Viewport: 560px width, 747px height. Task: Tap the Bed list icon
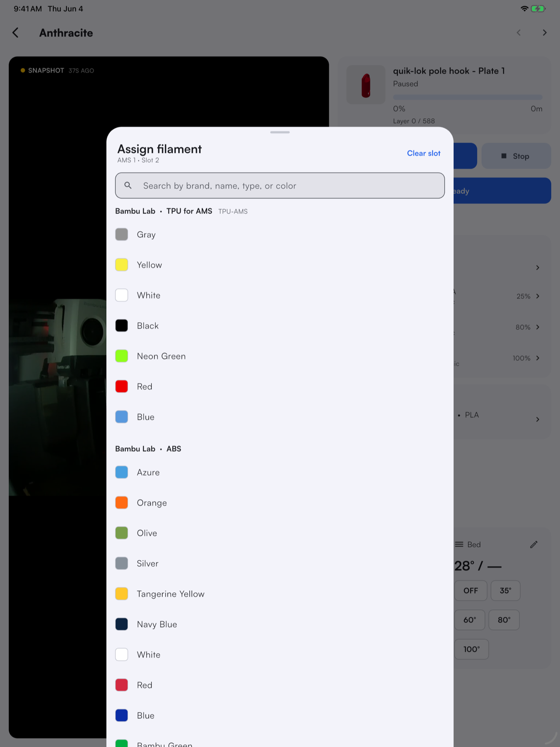(459, 544)
